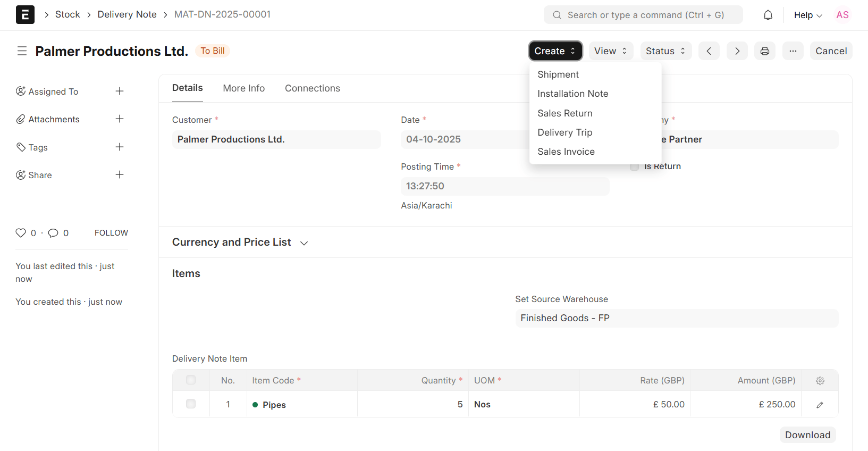Click the Item Code column header
This screenshot has height=451, width=868.
pos(302,380)
